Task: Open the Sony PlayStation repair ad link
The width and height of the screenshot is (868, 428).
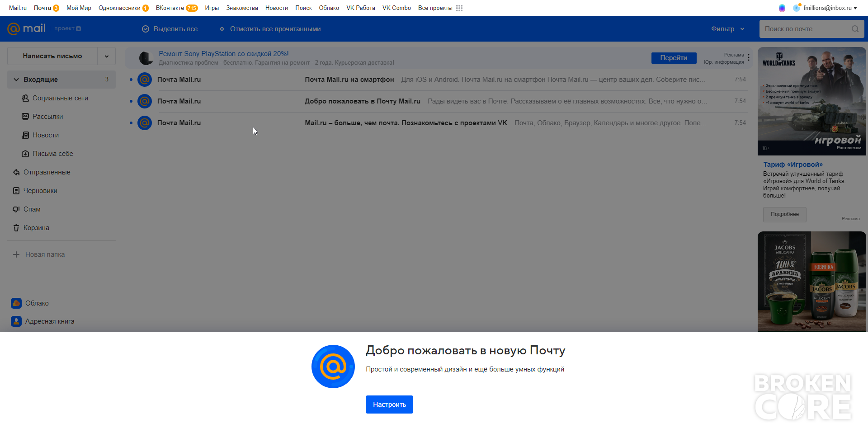Action: click(x=224, y=54)
